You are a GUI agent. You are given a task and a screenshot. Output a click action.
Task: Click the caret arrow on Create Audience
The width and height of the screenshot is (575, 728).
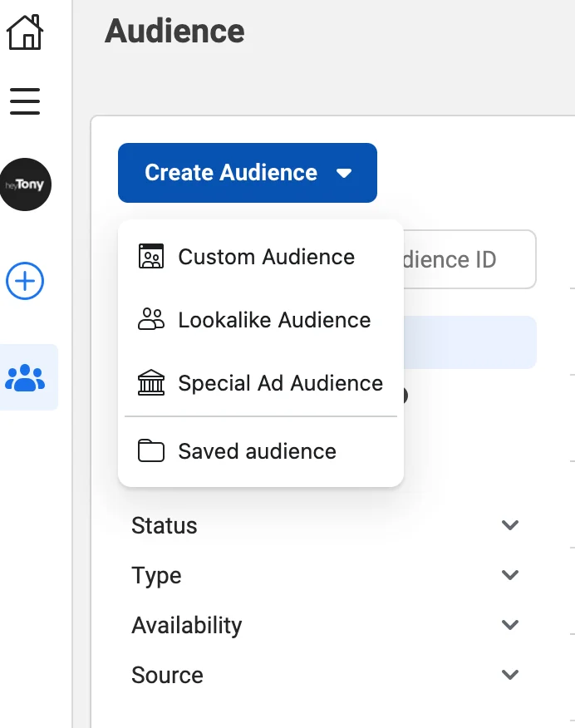click(344, 173)
